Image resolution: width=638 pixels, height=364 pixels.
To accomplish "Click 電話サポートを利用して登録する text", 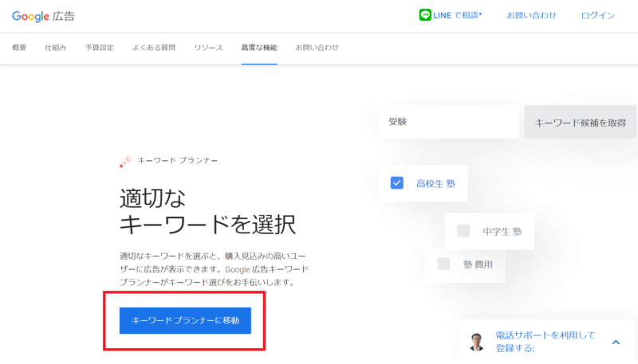I will 545,342.
